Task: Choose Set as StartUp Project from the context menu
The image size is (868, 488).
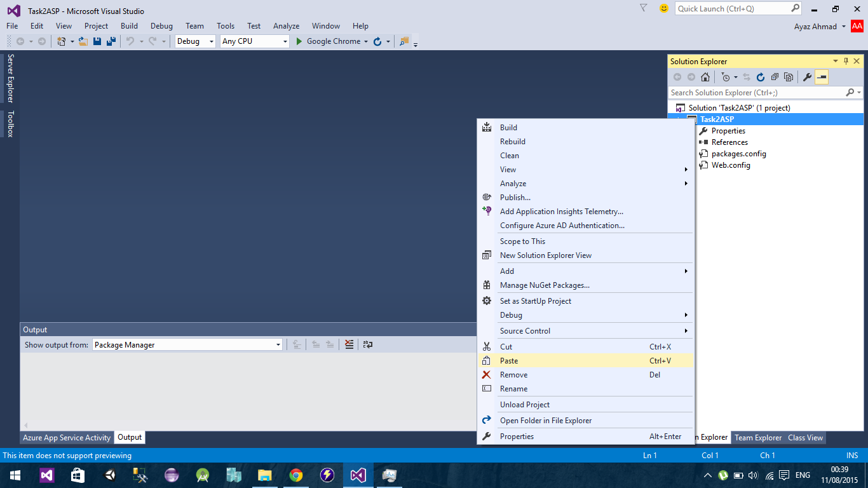Action: 535,301
